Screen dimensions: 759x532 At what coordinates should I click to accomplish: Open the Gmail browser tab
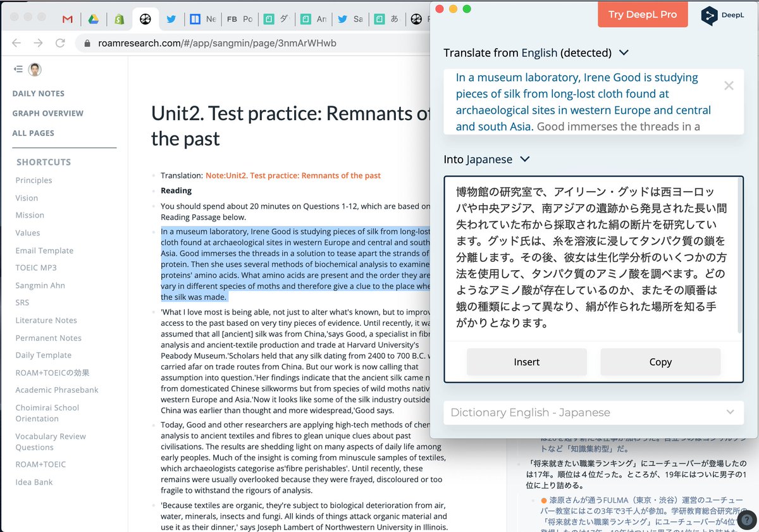(68, 19)
